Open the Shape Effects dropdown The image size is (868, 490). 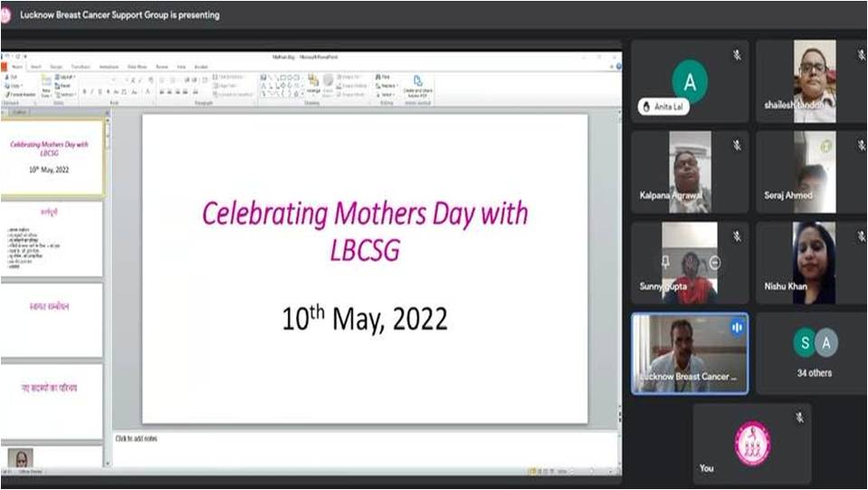pyautogui.click(x=351, y=95)
